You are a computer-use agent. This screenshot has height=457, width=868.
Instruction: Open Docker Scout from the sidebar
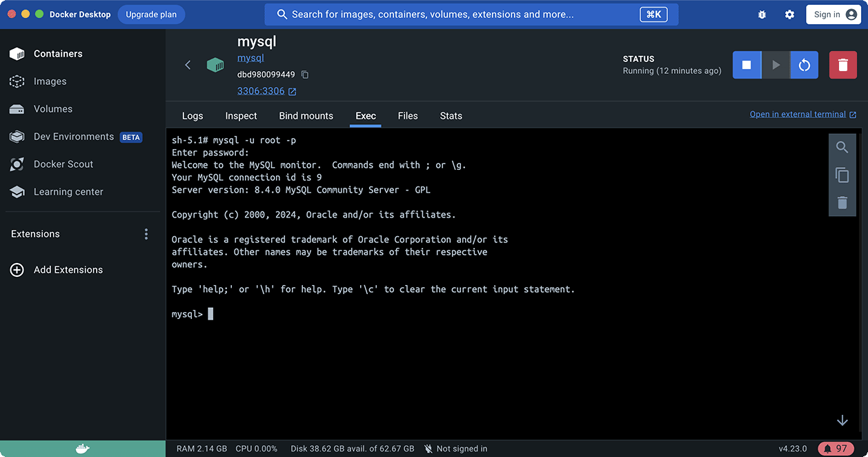(x=62, y=164)
